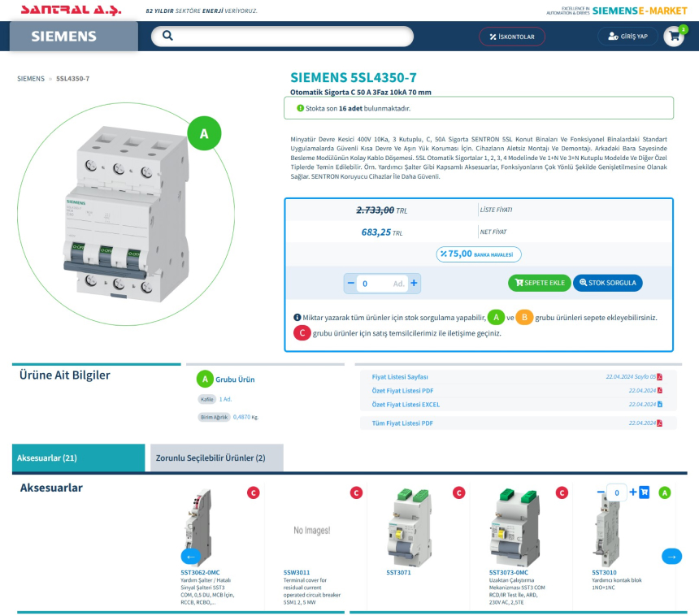Open the shopping cart icon in header
This screenshot has width=699, height=616.
coord(673,37)
